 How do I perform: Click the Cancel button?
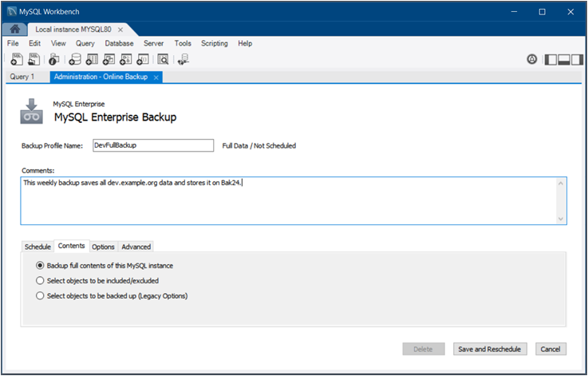550,349
